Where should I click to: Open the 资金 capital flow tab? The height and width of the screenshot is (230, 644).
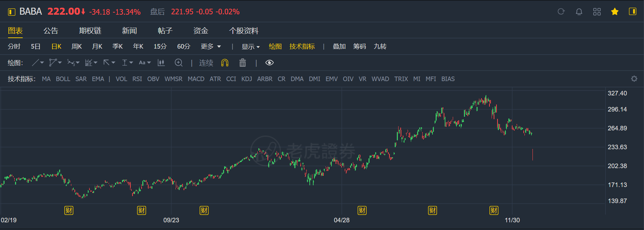(x=201, y=31)
